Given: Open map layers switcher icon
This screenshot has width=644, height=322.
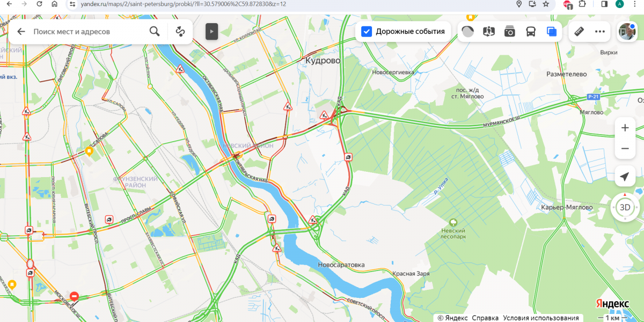Looking at the screenshot, I should tap(552, 31).
